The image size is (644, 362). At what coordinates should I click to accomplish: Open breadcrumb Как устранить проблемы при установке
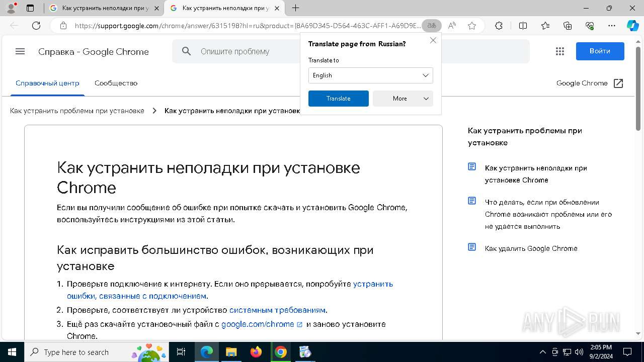tap(77, 111)
